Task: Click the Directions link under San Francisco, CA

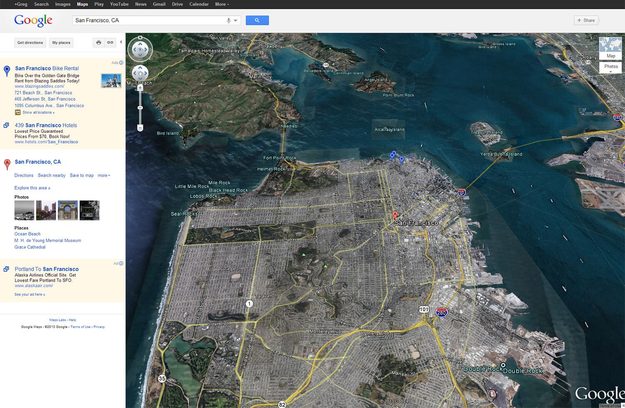Action: (x=24, y=175)
